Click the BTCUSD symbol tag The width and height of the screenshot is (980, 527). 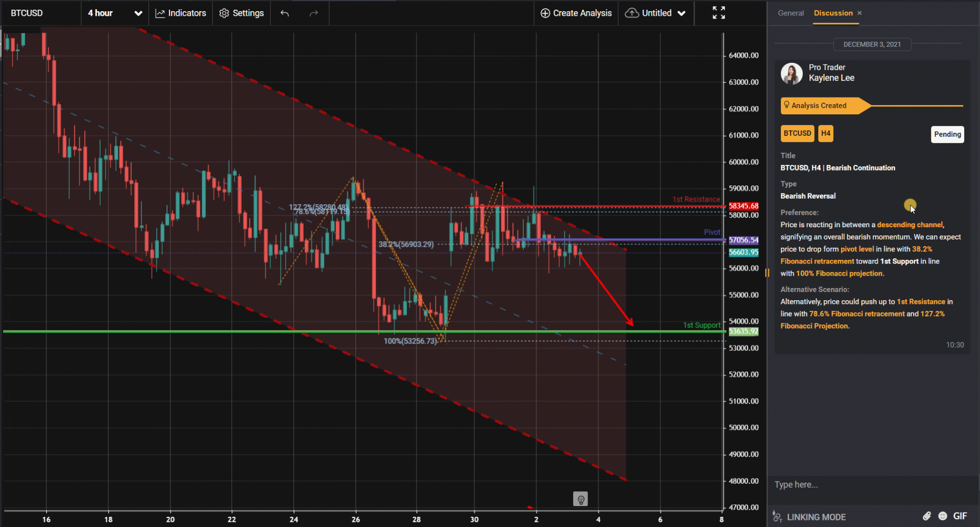(797, 133)
